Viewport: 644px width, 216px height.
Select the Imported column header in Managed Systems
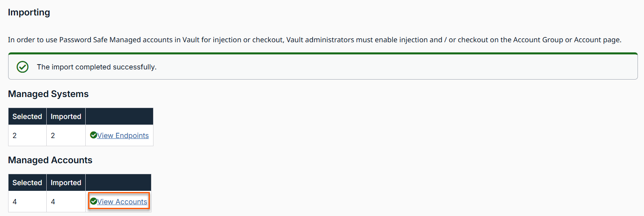coord(66,117)
